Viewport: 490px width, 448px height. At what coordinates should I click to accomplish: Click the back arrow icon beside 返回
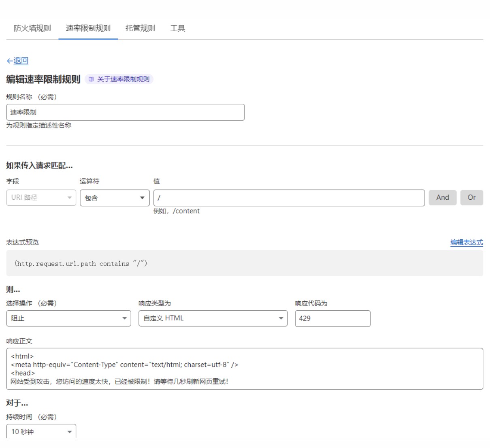point(9,61)
